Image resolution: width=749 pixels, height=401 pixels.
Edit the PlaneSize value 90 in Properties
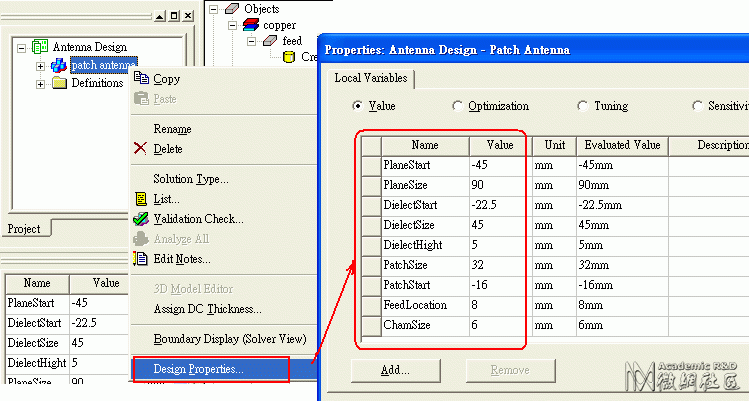tap(501, 185)
